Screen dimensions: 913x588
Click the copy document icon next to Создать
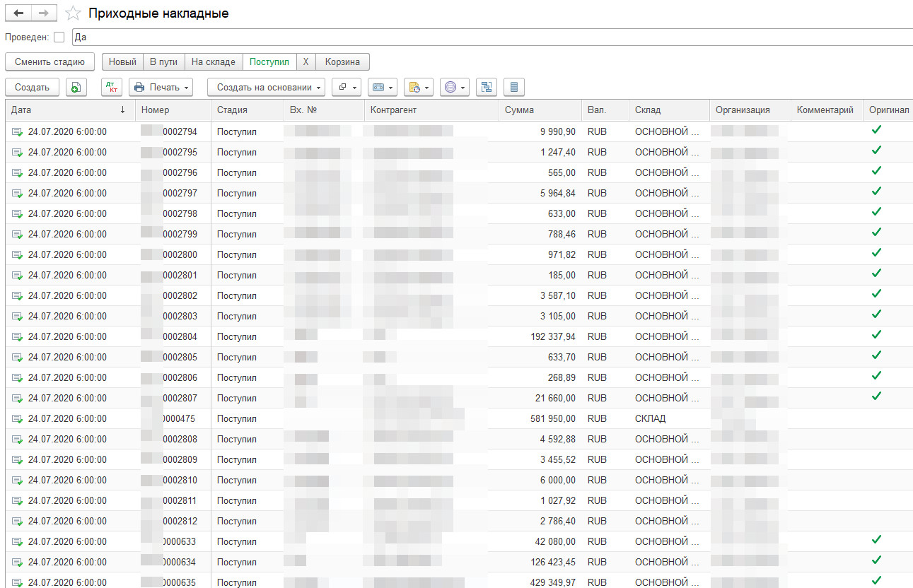point(76,87)
